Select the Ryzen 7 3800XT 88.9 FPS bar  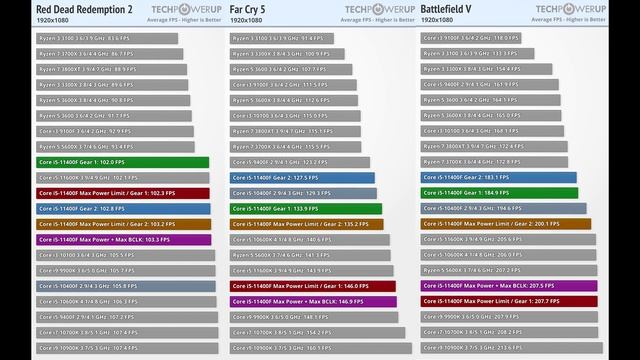pos(111,69)
